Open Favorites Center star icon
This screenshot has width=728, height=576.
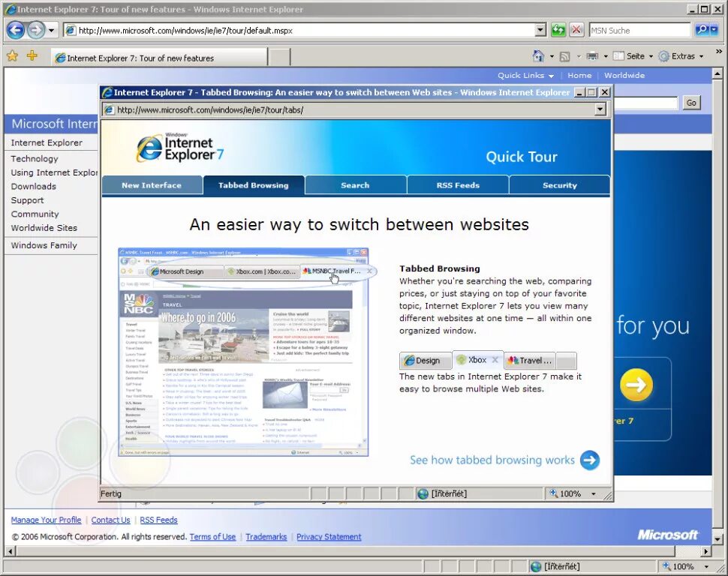pos(13,56)
